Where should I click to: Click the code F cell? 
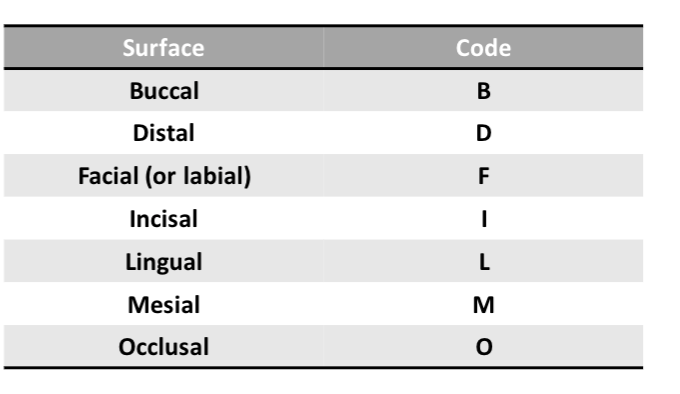pos(483,176)
